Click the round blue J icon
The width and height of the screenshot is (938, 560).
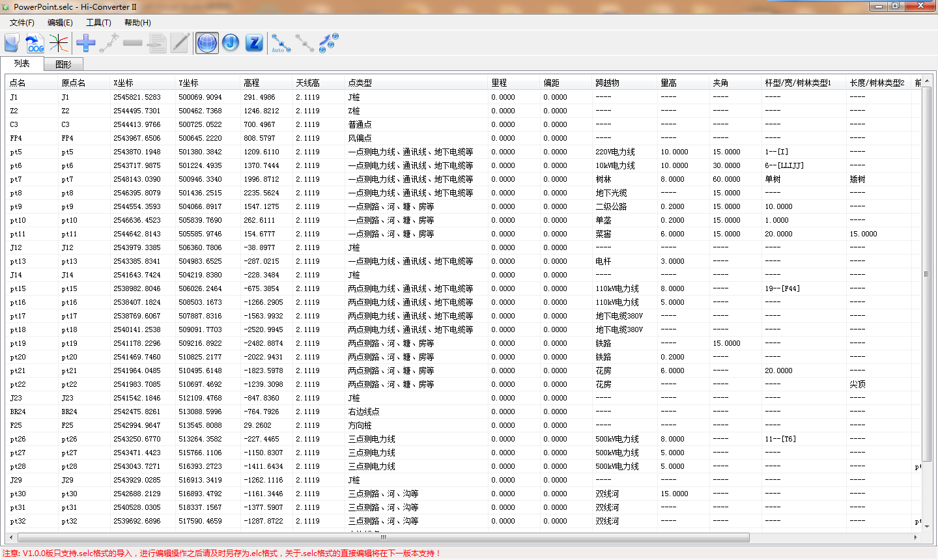[231, 44]
